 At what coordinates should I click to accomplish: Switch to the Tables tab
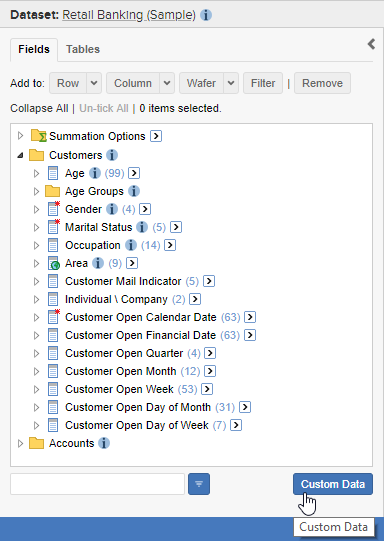pos(83,49)
